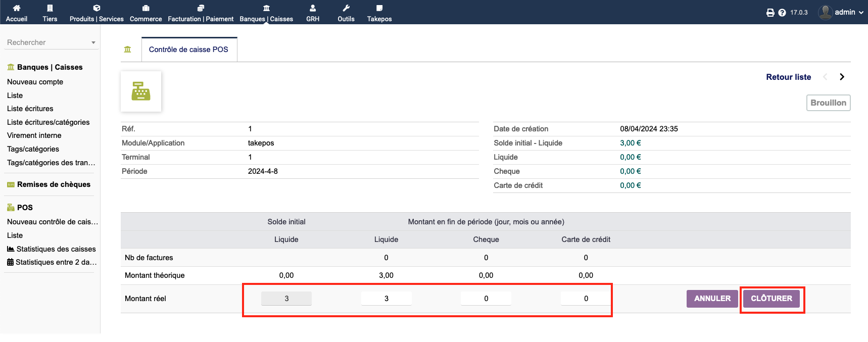Open the Tiers module icon
868x342 pixels.
50,8
